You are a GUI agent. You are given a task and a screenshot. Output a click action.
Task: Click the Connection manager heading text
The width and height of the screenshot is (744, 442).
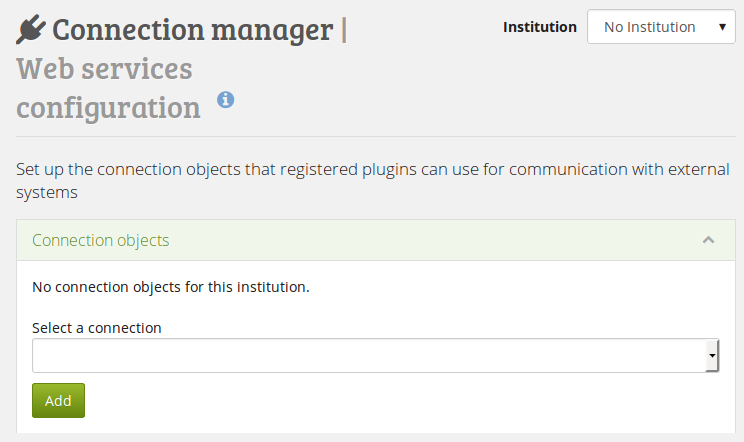[x=193, y=30]
